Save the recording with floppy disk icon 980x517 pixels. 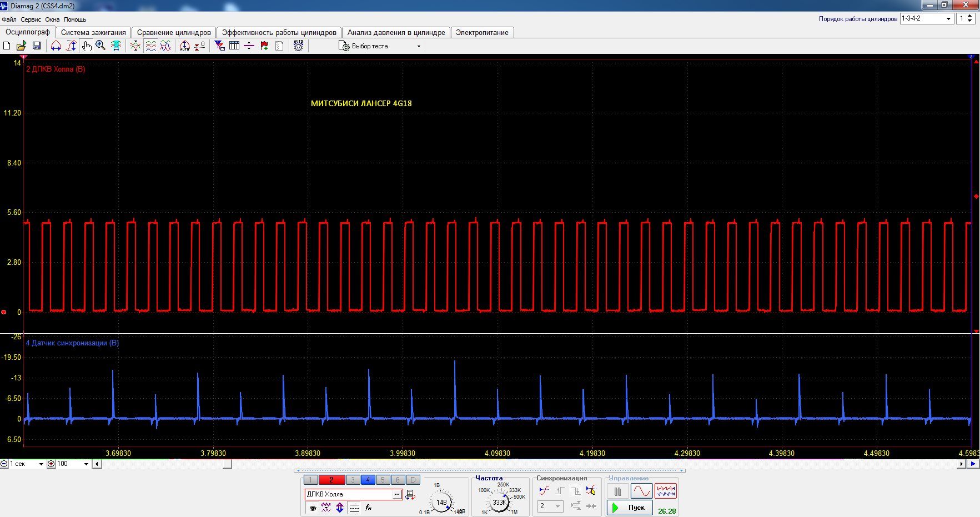click(x=37, y=46)
